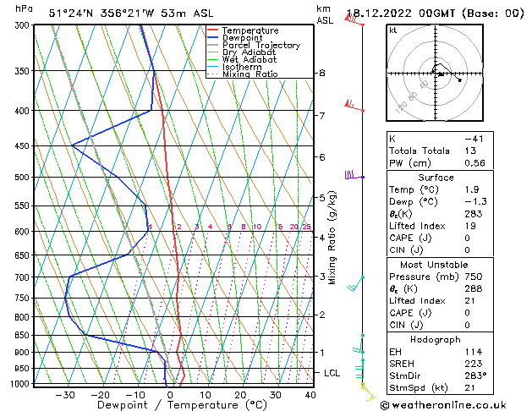Screen dimensions: 532x411
Task: Click the red wind barb at 400 hPa
Action: [x=354, y=106]
